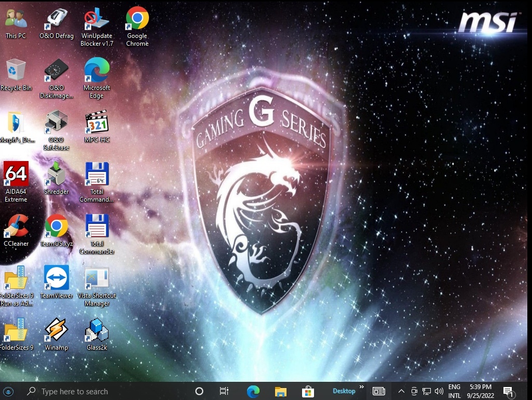This screenshot has height=400, width=532.
Task: Open network status tray icon
Action: point(427,392)
